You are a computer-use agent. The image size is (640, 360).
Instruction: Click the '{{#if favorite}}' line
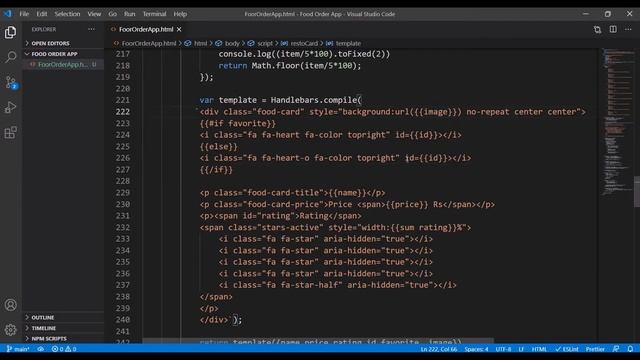coord(238,123)
